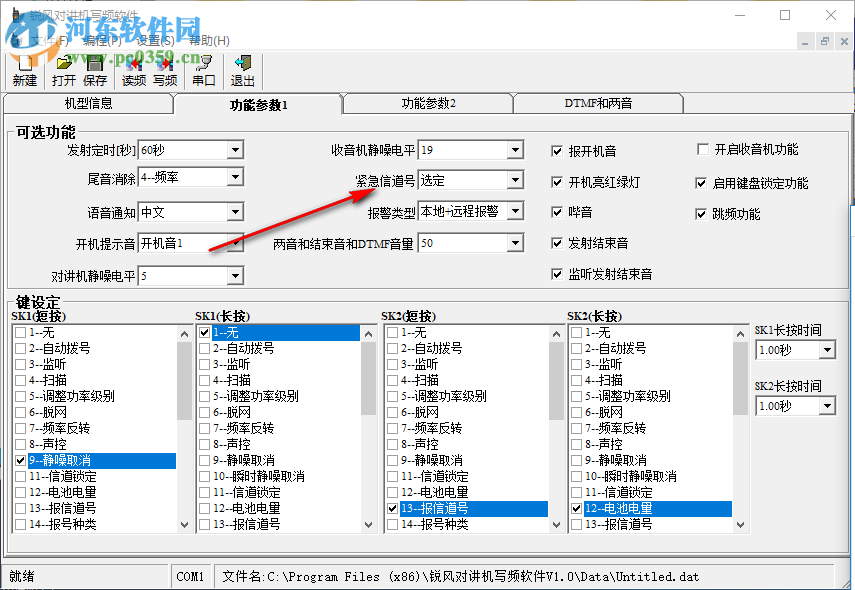Read radio frequencies via the 读频 icon
The width and height of the screenshot is (855, 590).
[132, 70]
